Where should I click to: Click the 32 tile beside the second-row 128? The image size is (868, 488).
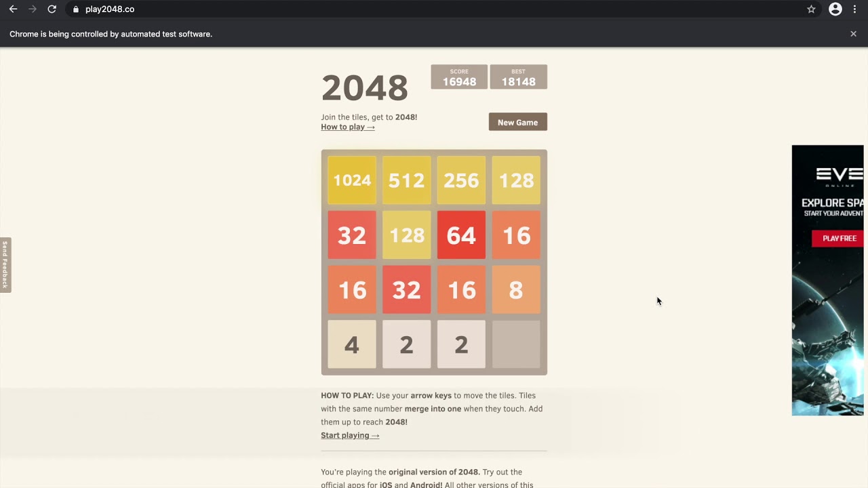pos(352,235)
